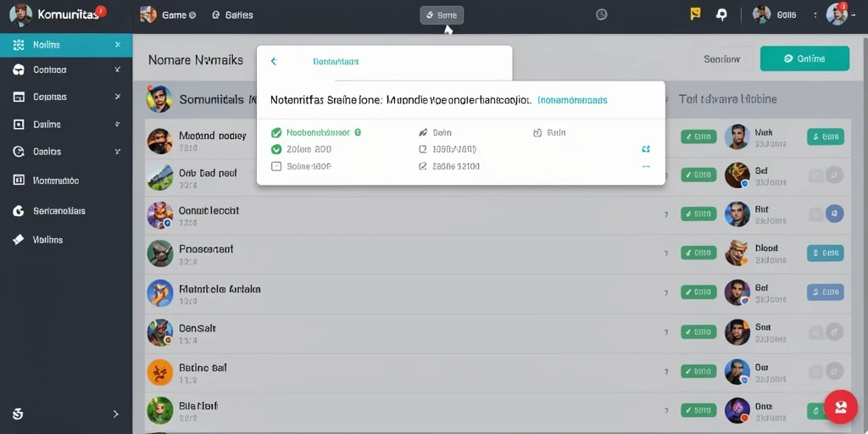Click the back arrow in the popup header
Image resolution: width=868 pixels, height=434 pixels.
(x=274, y=61)
